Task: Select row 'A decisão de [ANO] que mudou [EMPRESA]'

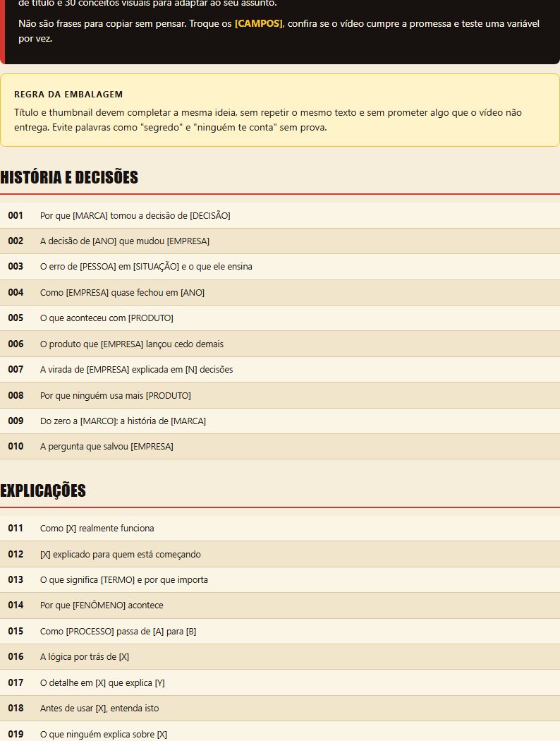Action: tap(280, 241)
